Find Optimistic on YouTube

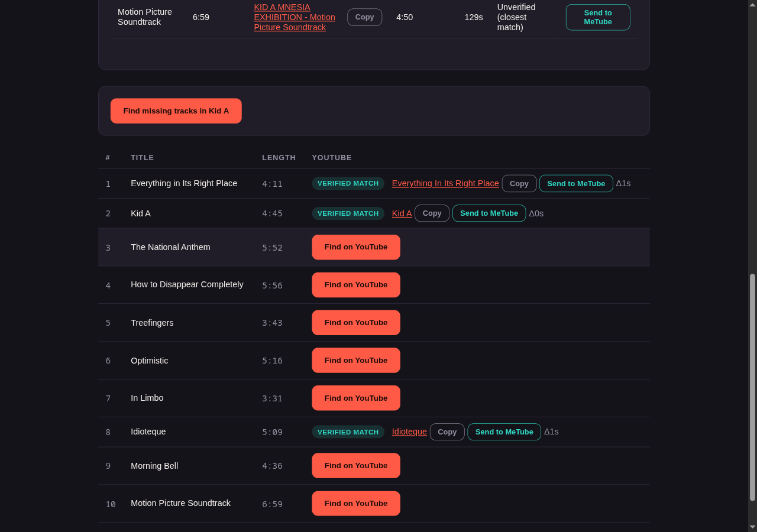coord(356,361)
